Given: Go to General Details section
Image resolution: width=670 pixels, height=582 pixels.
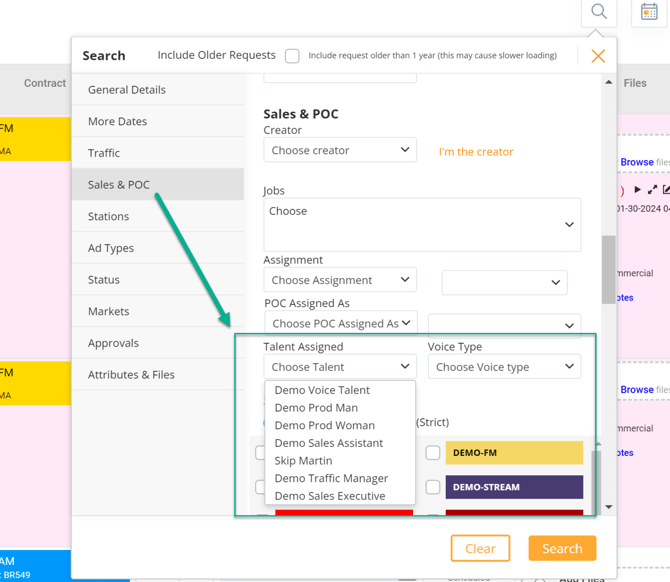Looking at the screenshot, I should (x=158, y=90).
